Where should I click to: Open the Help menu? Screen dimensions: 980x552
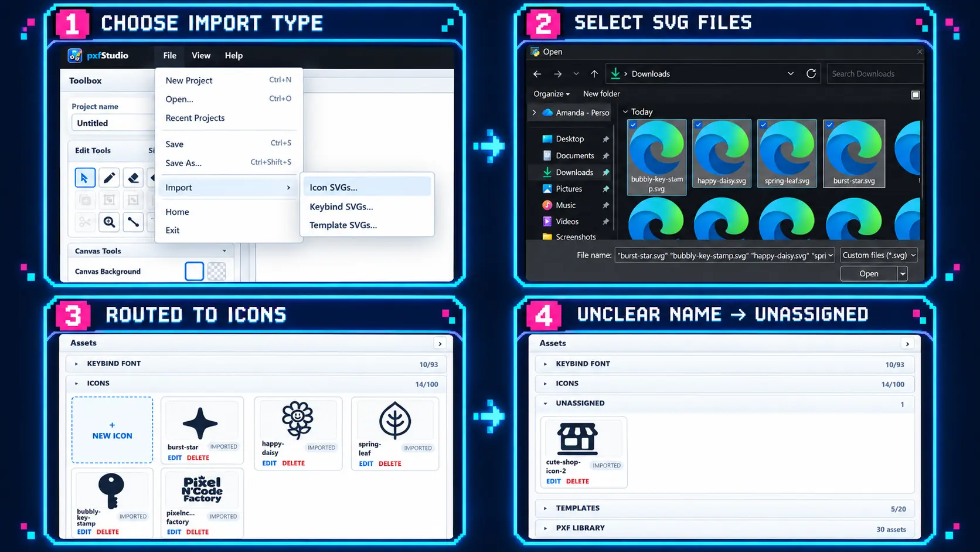pos(233,55)
